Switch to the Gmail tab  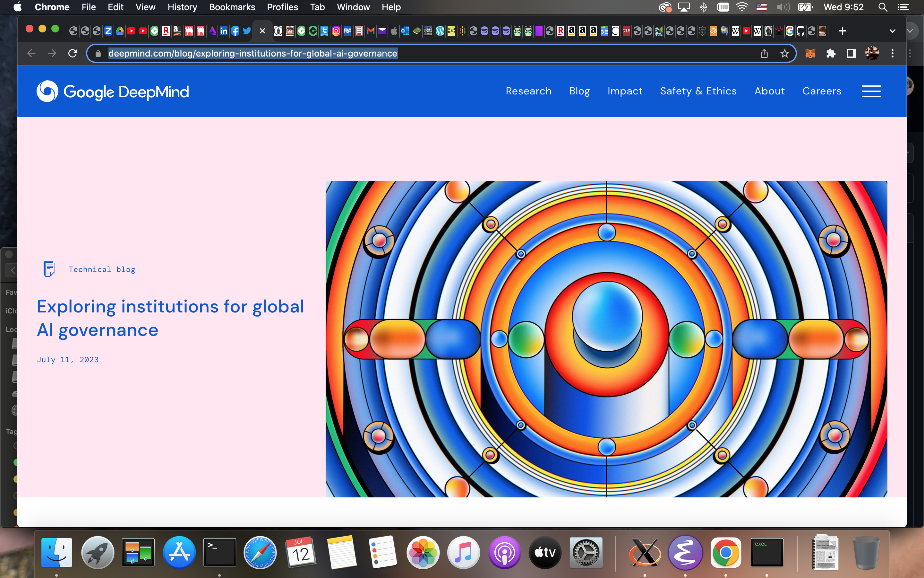[370, 31]
